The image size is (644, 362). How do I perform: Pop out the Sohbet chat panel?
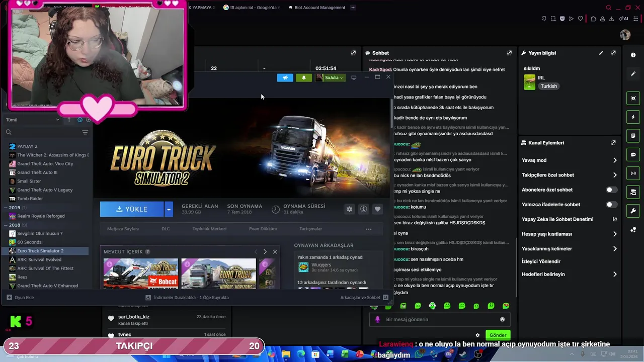pos(509,53)
